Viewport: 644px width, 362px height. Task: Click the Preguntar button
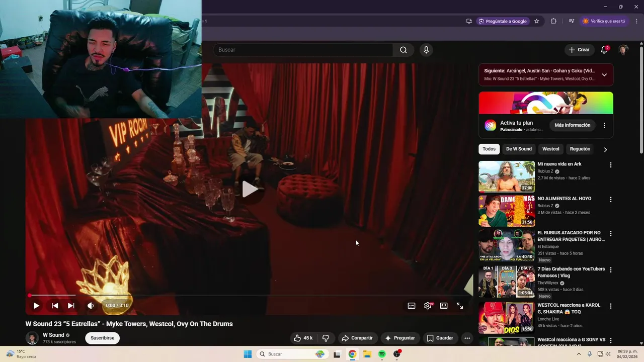[x=400, y=338]
